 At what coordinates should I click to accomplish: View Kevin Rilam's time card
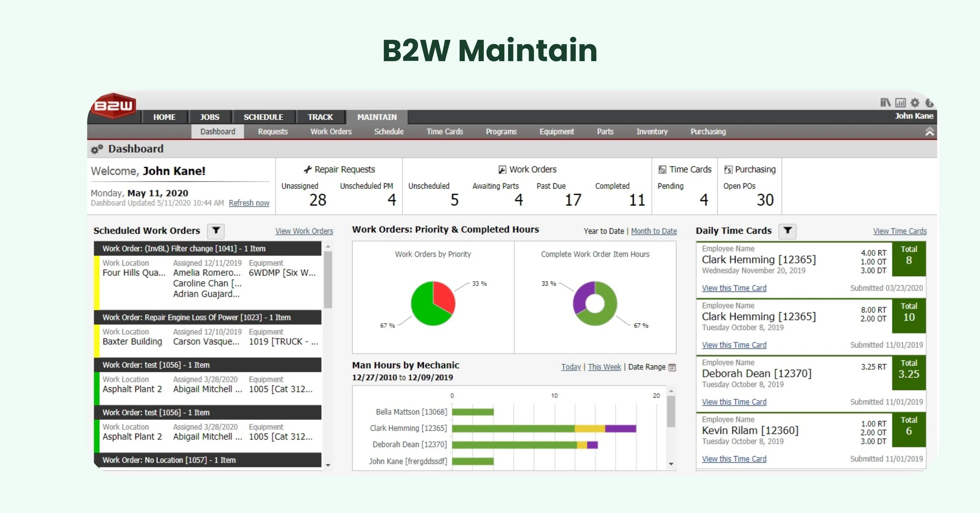pyautogui.click(x=734, y=459)
